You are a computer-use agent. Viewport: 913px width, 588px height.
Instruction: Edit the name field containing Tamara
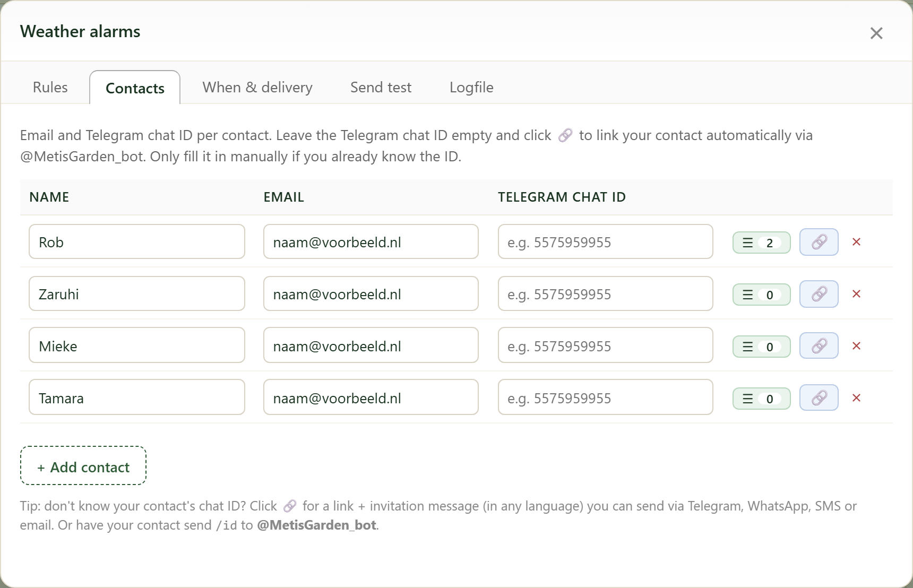[137, 397]
